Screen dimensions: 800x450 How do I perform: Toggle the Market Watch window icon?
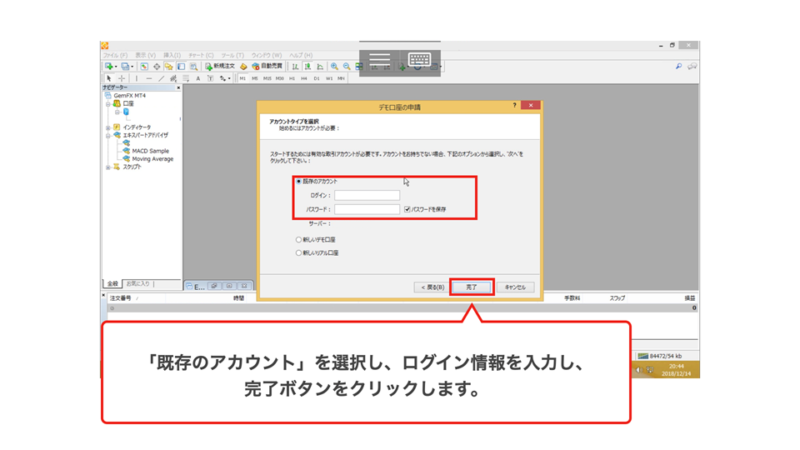click(144, 66)
